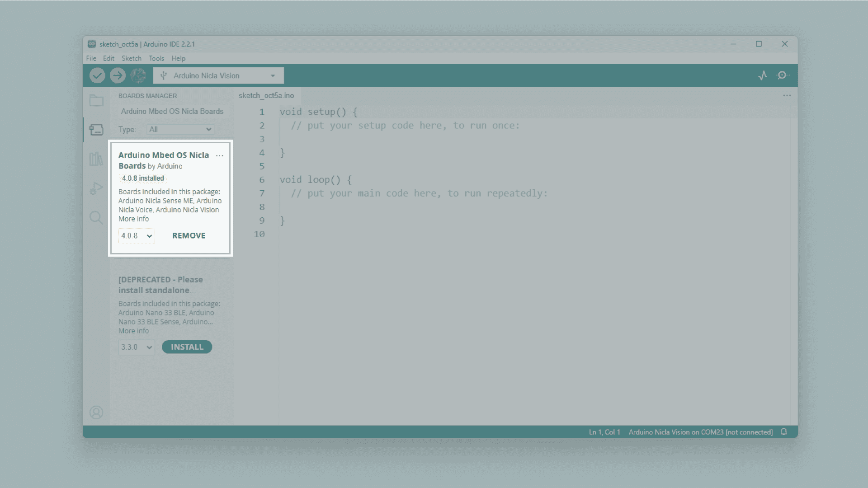Switch to the sketch_oct5a.ino tab
This screenshot has width=868, height=488.
[266, 95]
